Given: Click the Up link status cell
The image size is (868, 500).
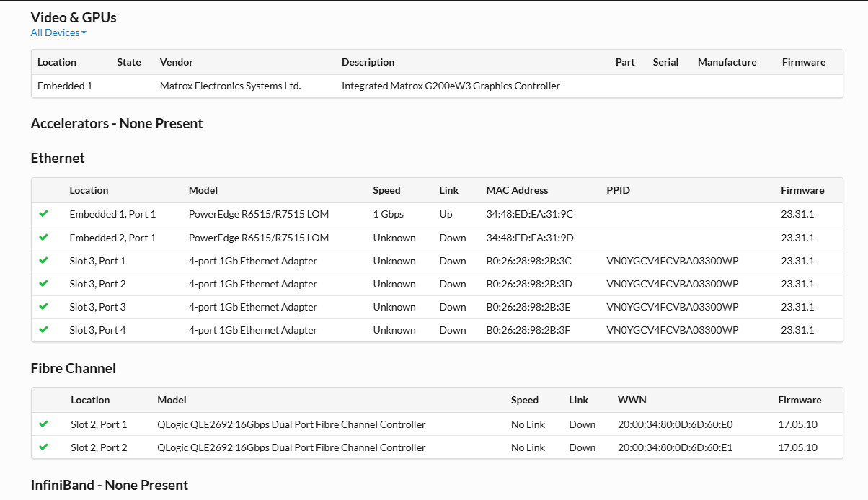Looking at the screenshot, I should pos(446,214).
